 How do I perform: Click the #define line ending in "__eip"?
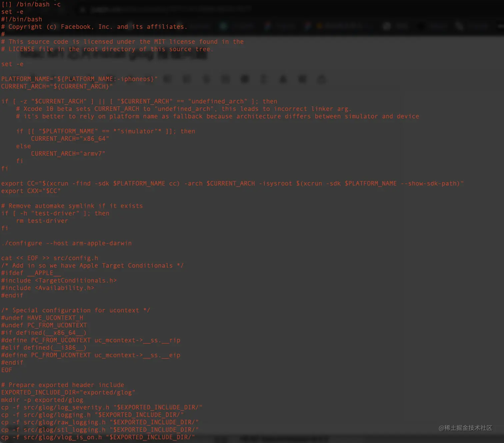coord(91,355)
